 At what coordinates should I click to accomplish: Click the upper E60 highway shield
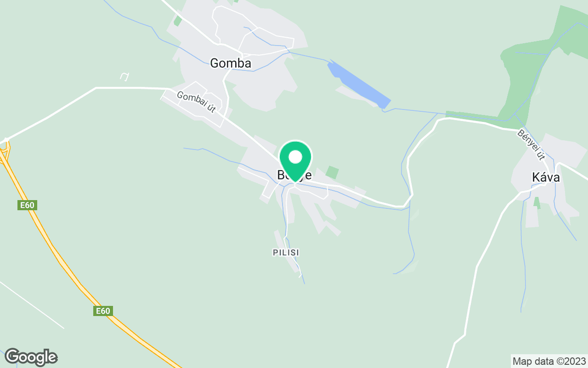click(27, 205)
